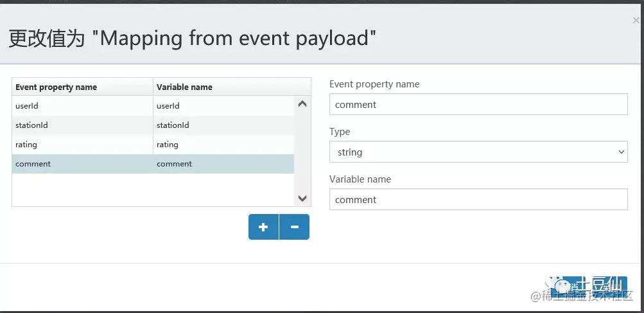Click the table's scroll up arrow

click(x=302, y=104)
